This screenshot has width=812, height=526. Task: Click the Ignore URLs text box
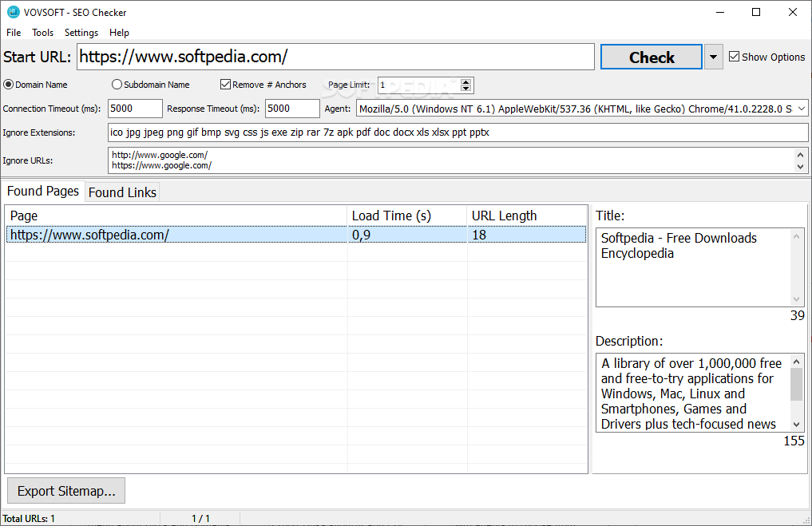451,160
